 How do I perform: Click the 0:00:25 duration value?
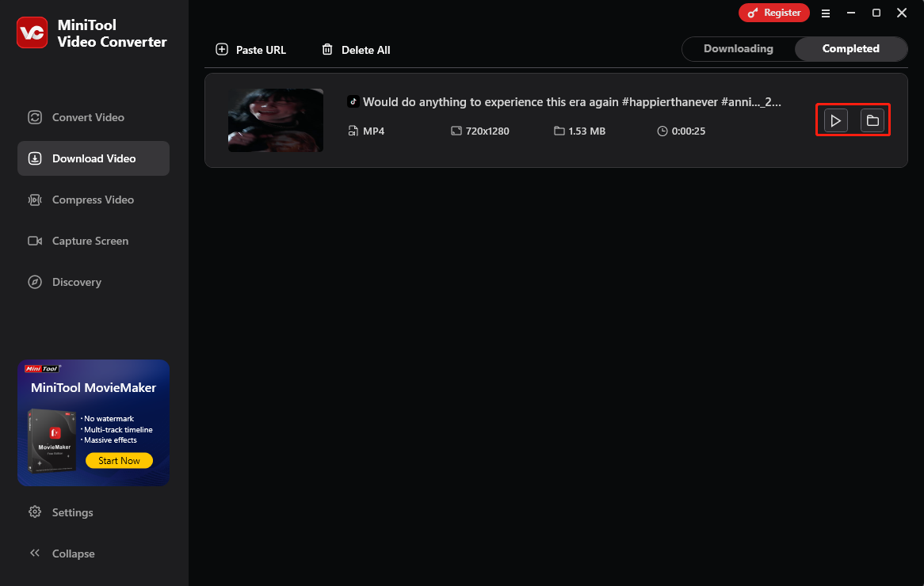tap(689, 131)
